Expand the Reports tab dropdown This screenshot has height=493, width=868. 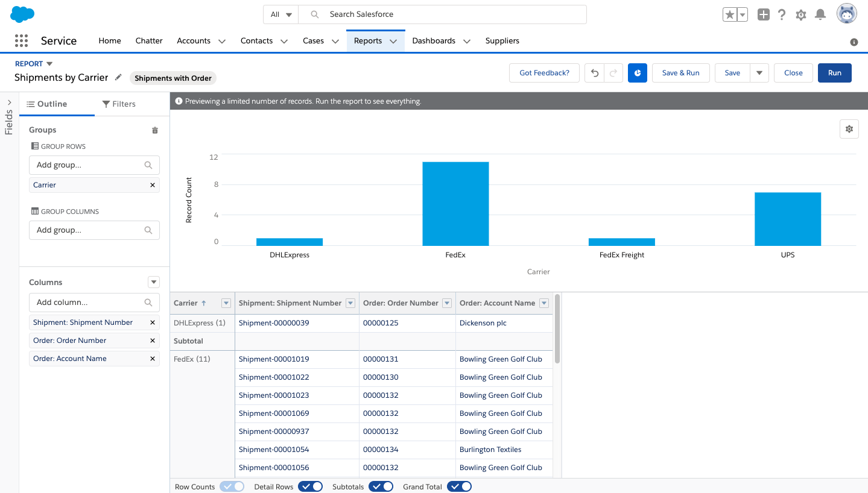coord(393,41)
